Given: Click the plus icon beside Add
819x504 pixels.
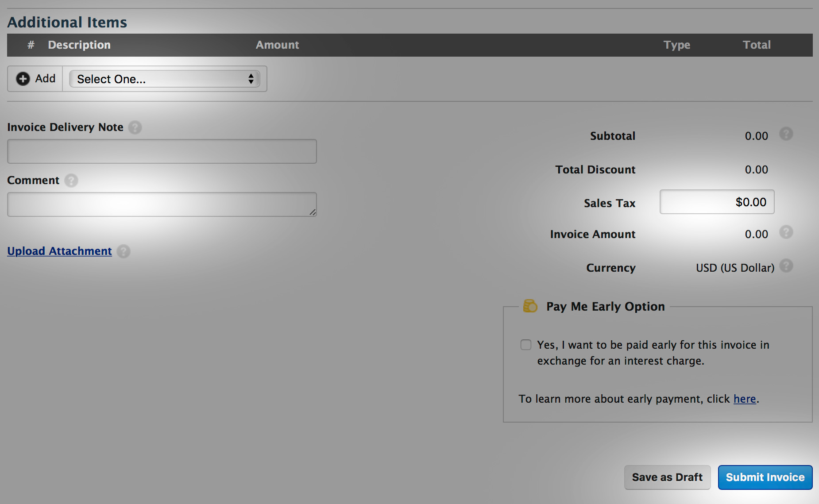Looking at the screenshot, I should pyautogui.click(x=23, y=79).
